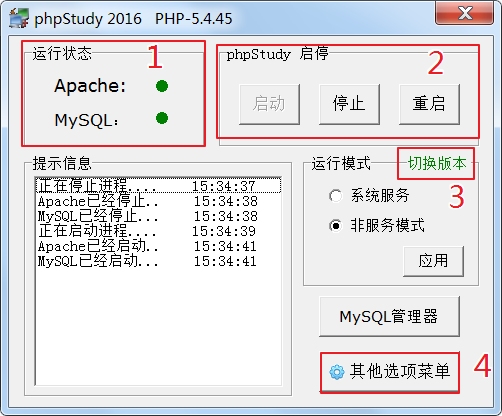Click the MySQL: status label
The image size is (502, 416).
(x=87, y=120)
